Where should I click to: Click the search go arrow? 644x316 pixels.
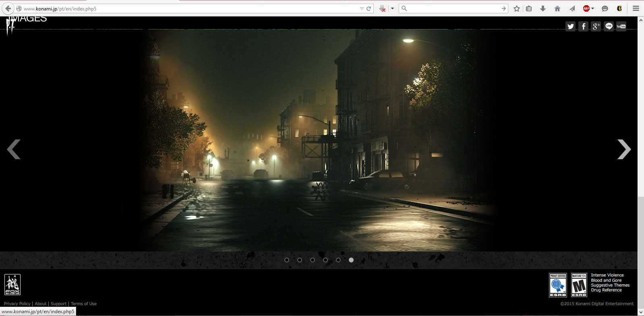503,8
